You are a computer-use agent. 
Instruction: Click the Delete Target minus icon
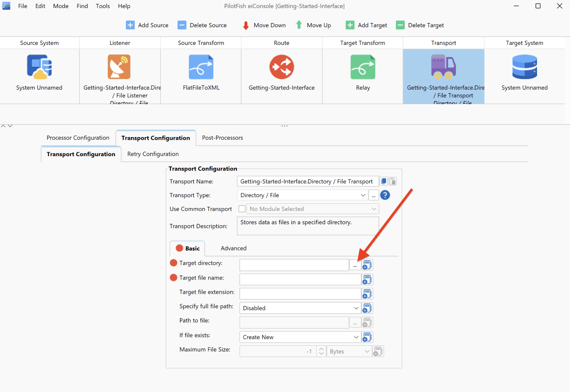pos(400,25)
